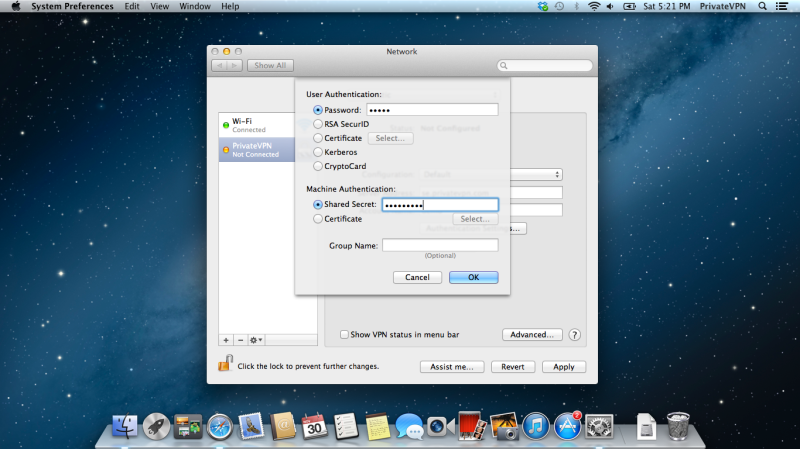Click OK to confirm authentication settings
Viewport: 800px width, 449px height.
[x=473, y=277]
